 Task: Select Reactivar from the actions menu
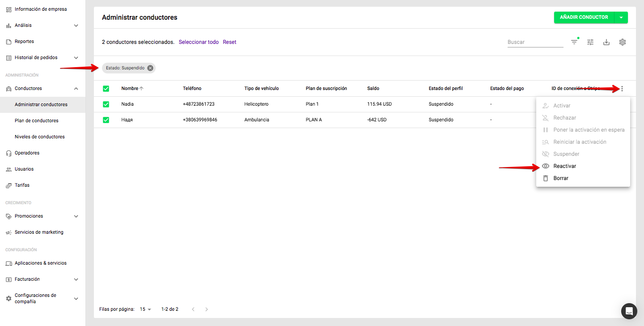pos(564,166)
